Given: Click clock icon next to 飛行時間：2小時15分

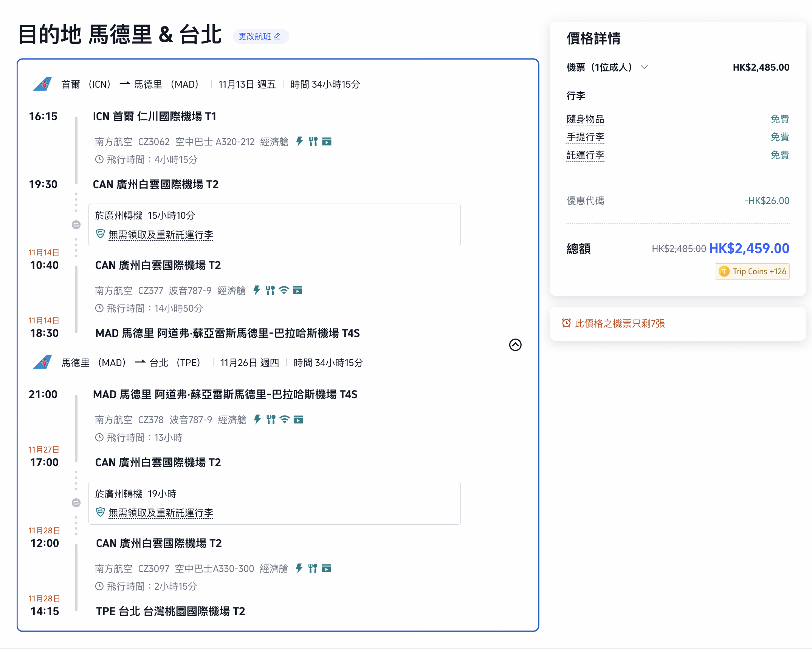Looking at the screenshot, I should click(99, 586).
